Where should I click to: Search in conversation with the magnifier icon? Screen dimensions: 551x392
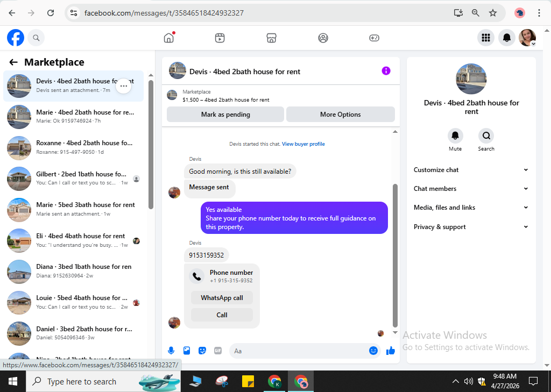(486, 136)
